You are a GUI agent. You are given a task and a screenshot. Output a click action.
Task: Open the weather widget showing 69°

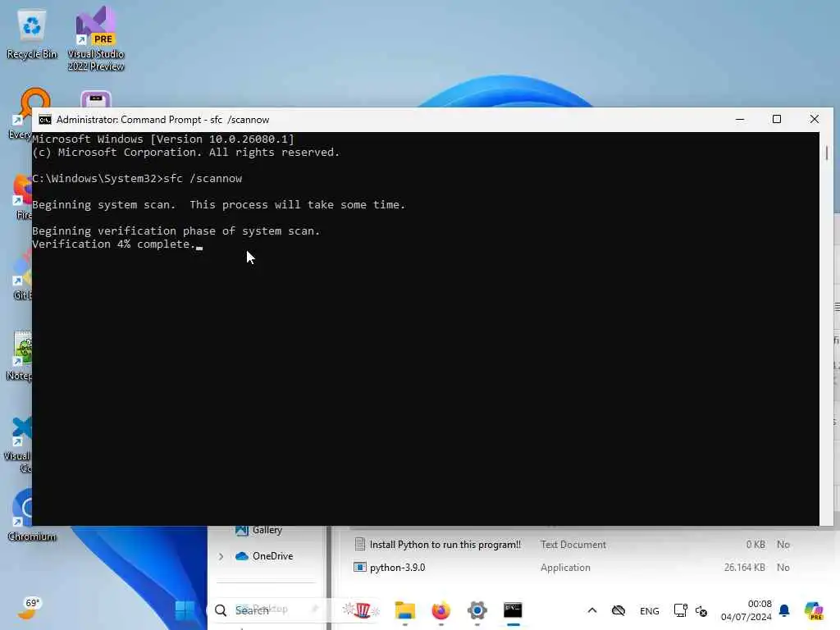pyautogui.click(x=29, y=608)
